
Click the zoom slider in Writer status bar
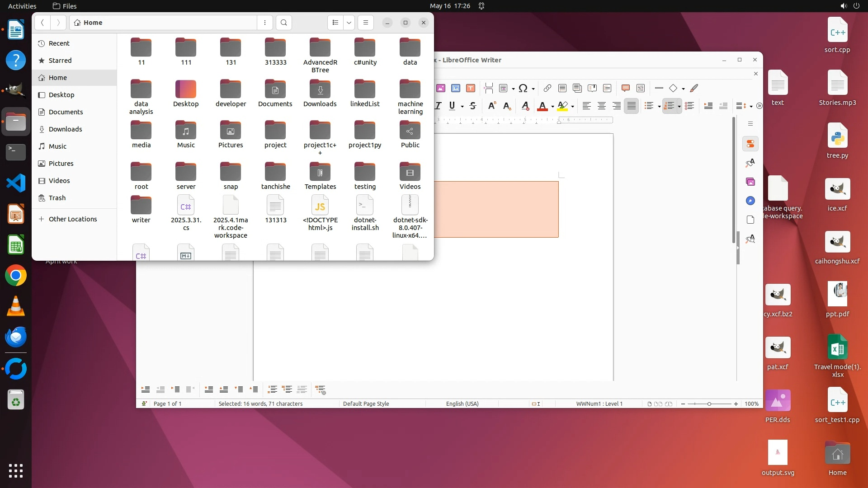click(709, 404)
